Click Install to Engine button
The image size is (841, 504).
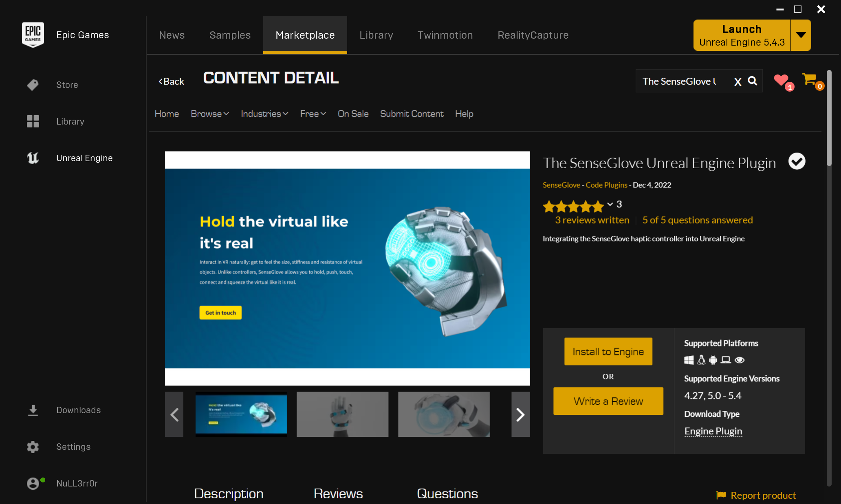608,351
